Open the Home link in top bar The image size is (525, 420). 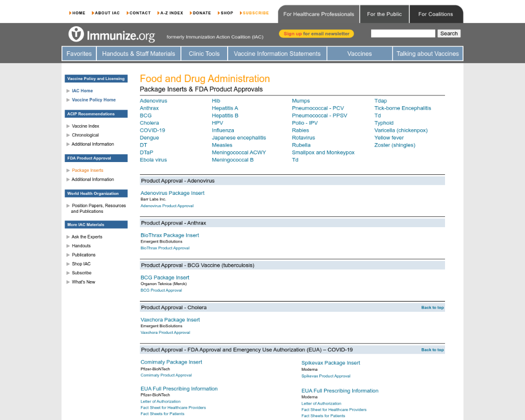click(77, 13)
